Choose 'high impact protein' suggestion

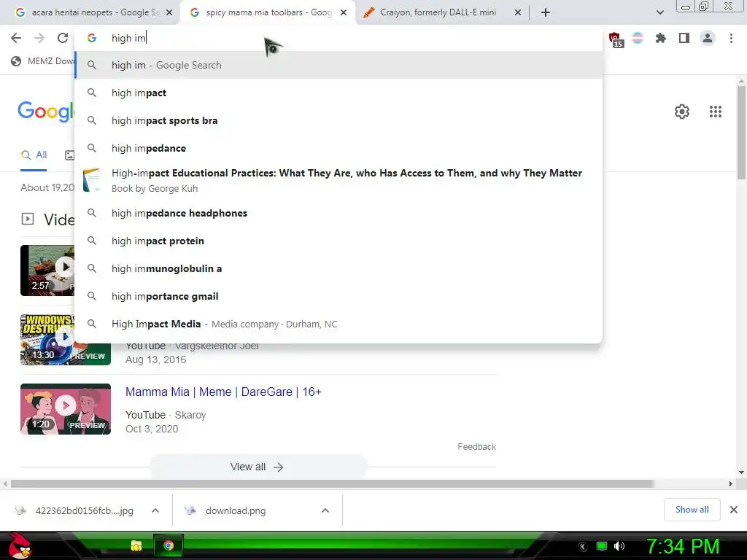click(x=338, y=241)
